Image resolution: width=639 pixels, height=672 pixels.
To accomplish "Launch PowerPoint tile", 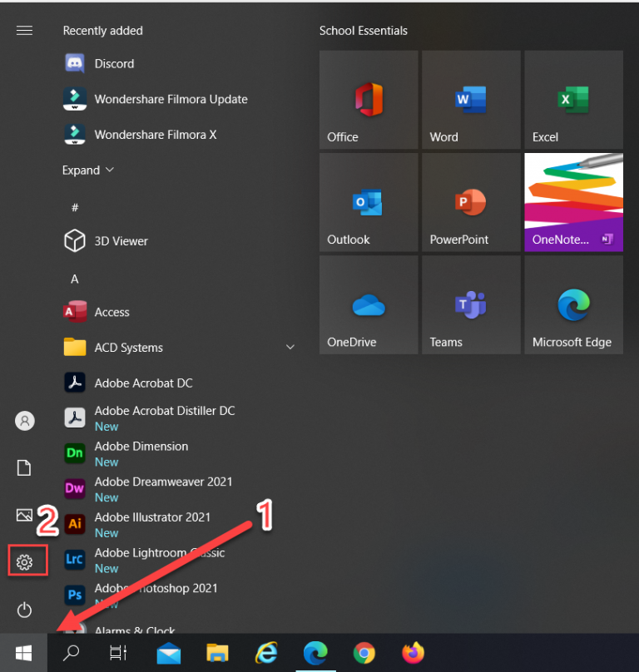I will tap(471, 202).
